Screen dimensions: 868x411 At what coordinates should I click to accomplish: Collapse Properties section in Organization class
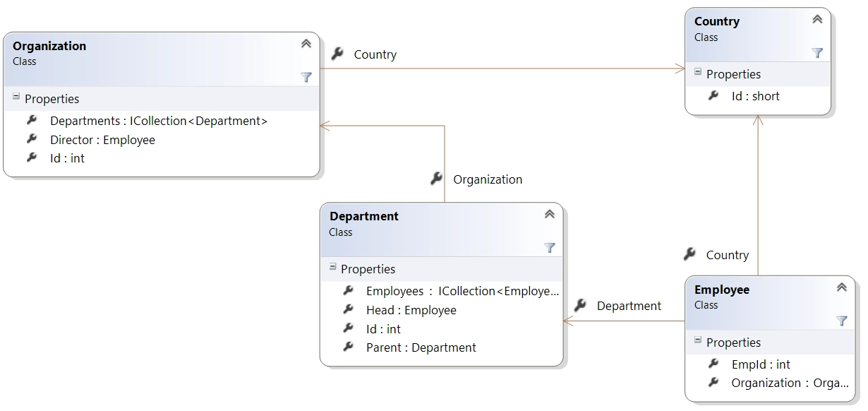(x=16, y=97)
